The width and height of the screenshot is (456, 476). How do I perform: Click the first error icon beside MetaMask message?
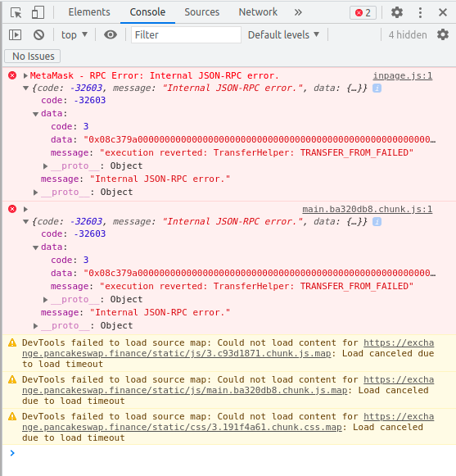pos(12,75)
